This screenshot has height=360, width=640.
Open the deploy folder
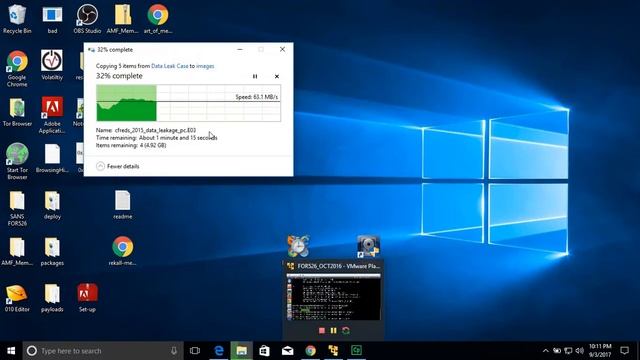(52, 205)
